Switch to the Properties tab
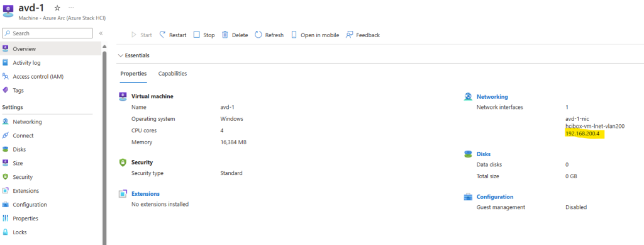This screenshot has height=245, width=644. (133, 74)
